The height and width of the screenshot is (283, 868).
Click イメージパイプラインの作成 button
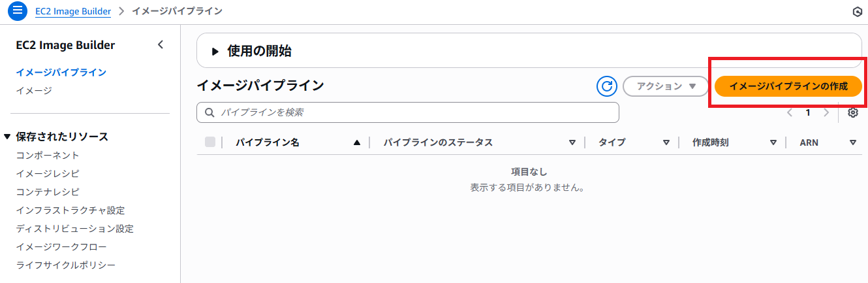tap(788, 86)
